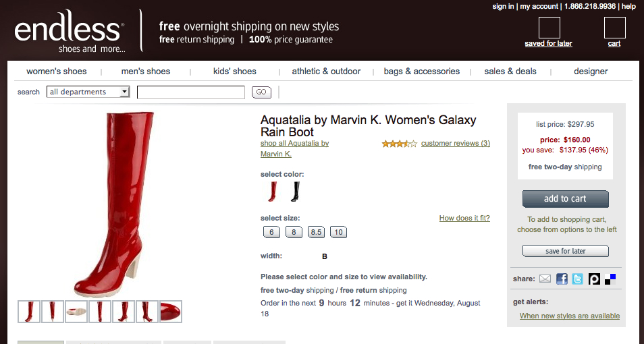Choose size 6
Image resolution: width=644 pixels, height=344 pixels.
pos(271,232)
